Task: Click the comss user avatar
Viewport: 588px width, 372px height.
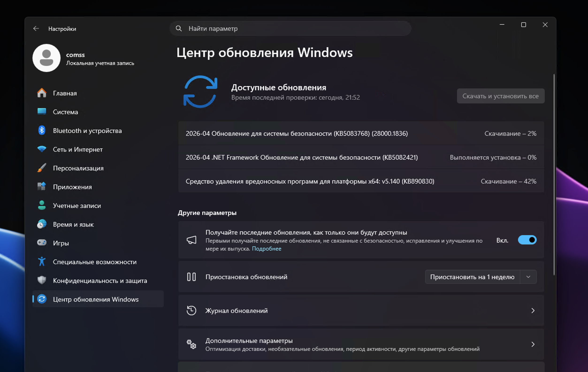Action: (46, 58)
